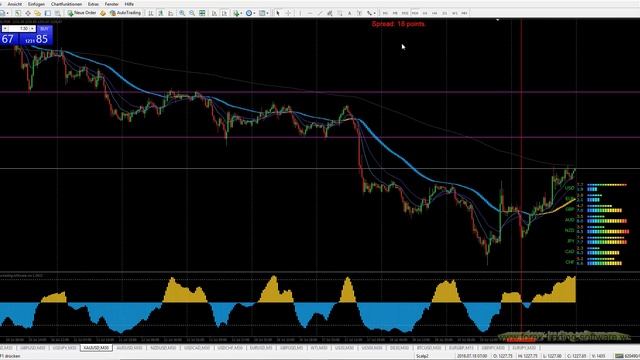Viewport: 640px width, 360px height.
Task: Select the trendline drawing tool
Action: (320, 13)
